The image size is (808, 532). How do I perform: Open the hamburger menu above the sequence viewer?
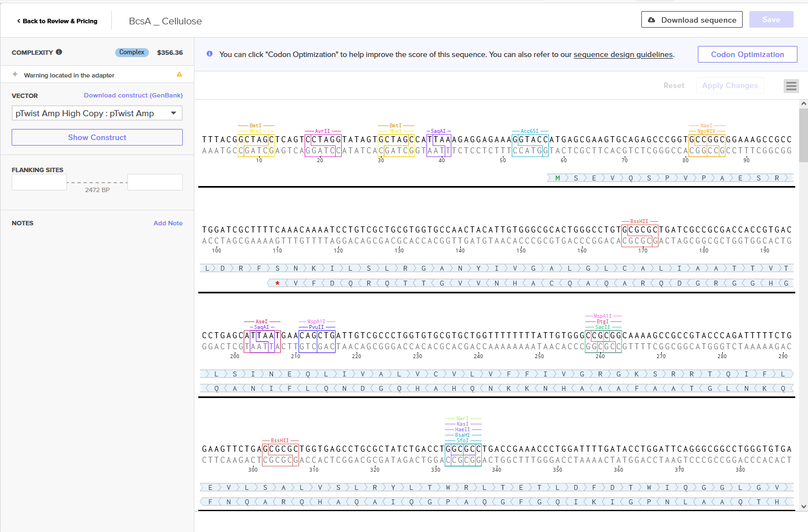pos(791,86)
